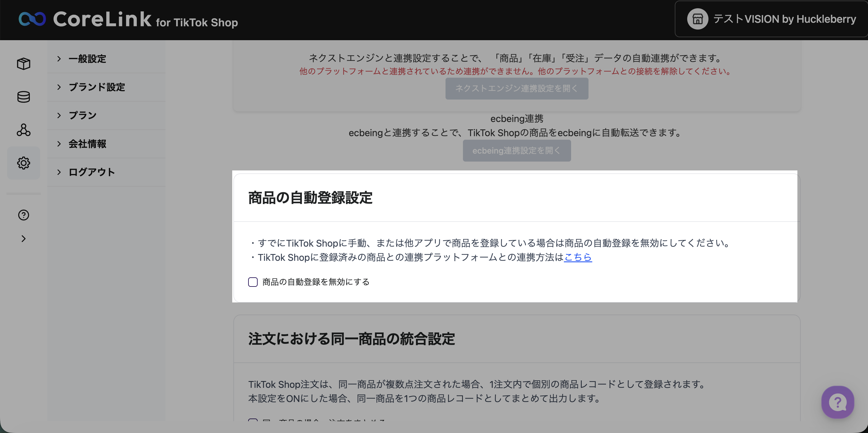This screenshot has width=868, height=433.
Task: Select the integration nodes icon in sidebar
Action: [24, 130]
